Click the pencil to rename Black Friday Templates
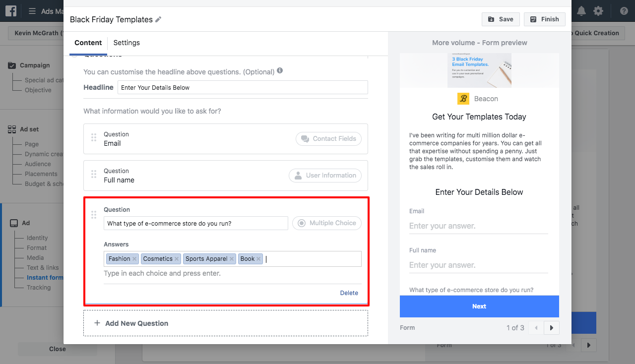This screenshot has height=364, width=635. pos(158,19)
